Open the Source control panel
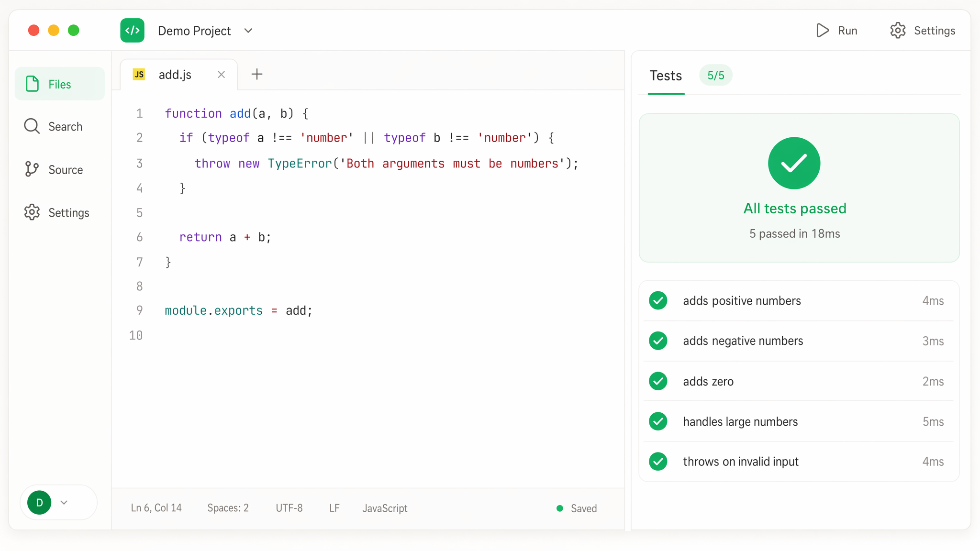980x551 pixels. pos(60,170)
